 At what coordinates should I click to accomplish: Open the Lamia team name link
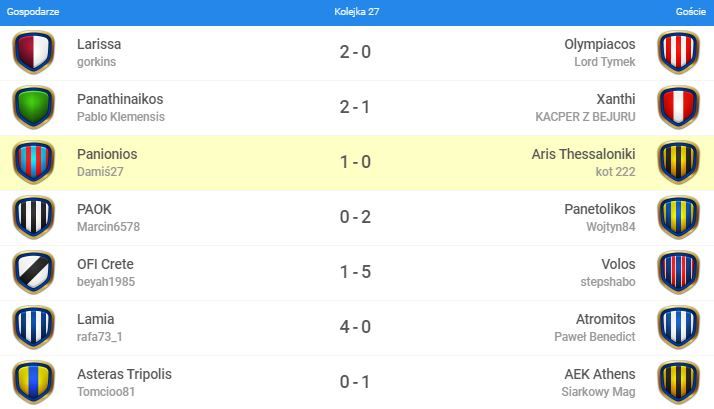[x=95, y=319]
